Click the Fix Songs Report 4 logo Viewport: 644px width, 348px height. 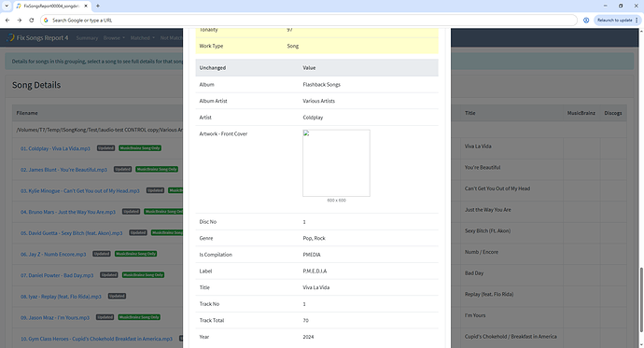point(37,37)
